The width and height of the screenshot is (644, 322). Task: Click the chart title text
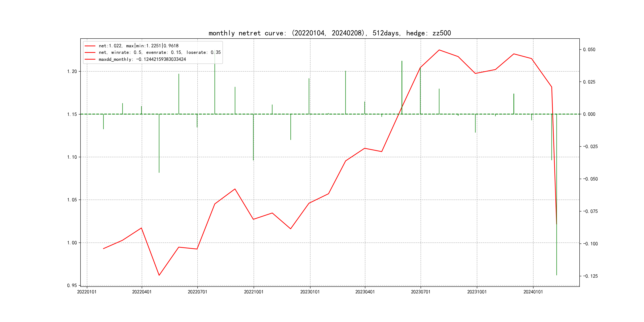[x=330, y=33]
